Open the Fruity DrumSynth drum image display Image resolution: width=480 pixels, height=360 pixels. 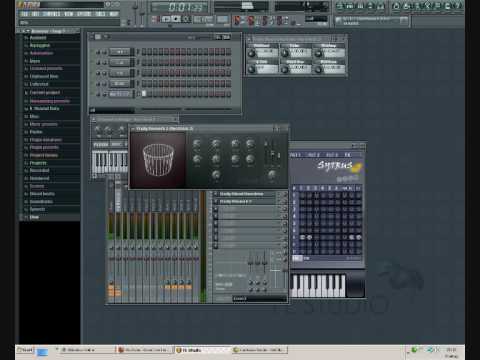pos(158,160)
